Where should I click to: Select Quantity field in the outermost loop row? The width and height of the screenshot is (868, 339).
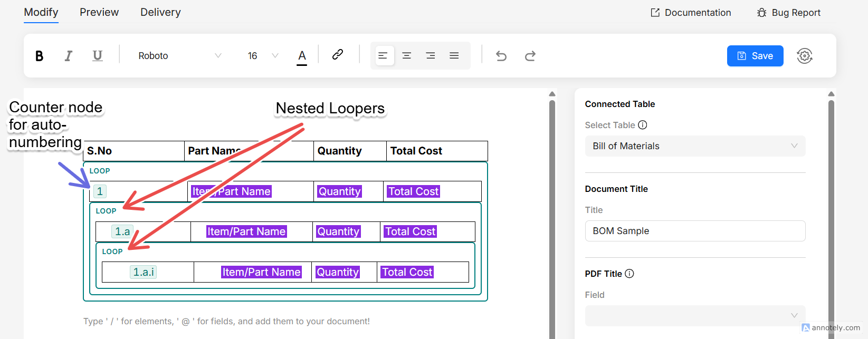[339, 191]
